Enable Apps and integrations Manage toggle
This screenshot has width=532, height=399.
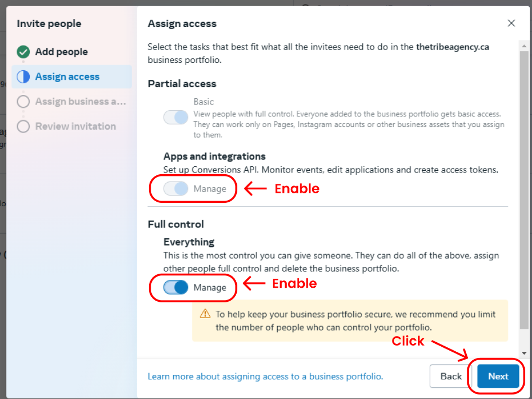tap(175, 189)
